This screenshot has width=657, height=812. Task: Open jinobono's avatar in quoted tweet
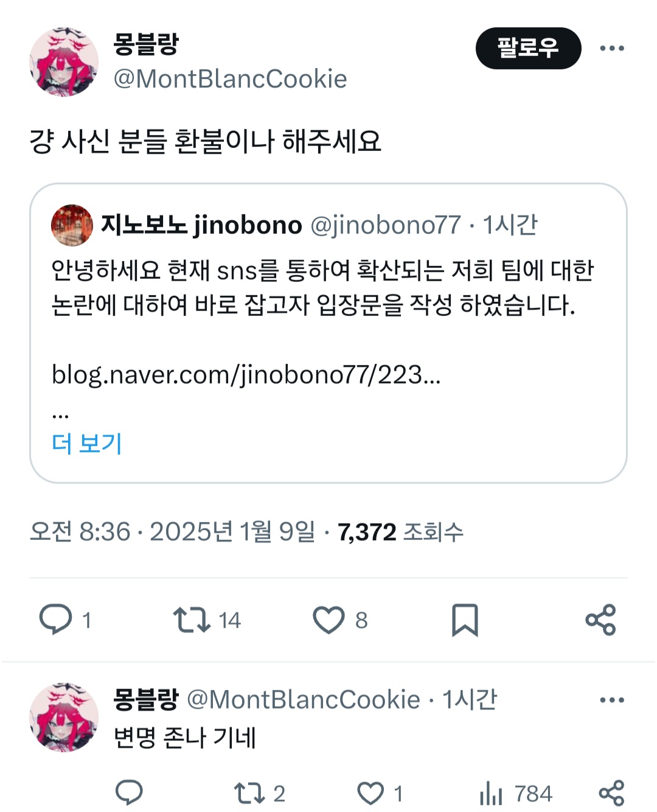click(x=72, y=225)
